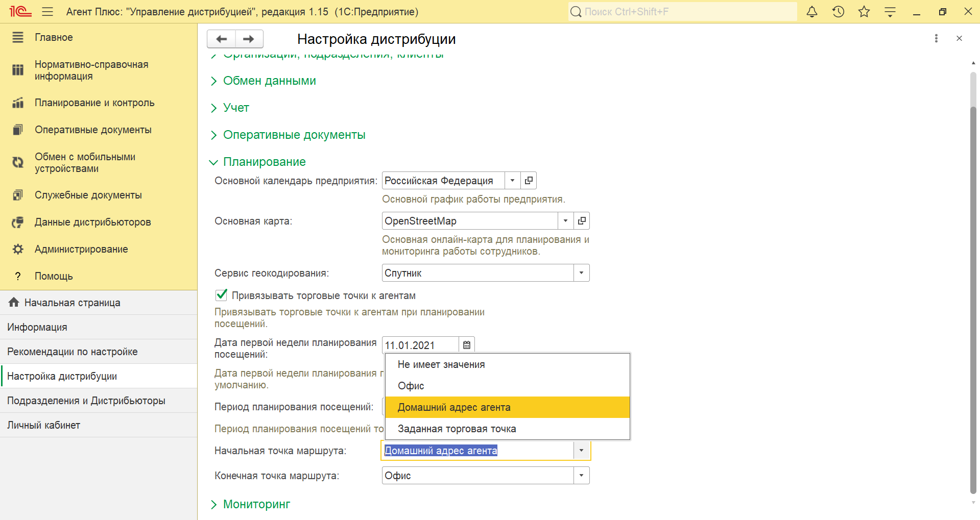Click the Администрирование gear icon
The height and width of the screenshot is (520, 980).
click(18, 249)
